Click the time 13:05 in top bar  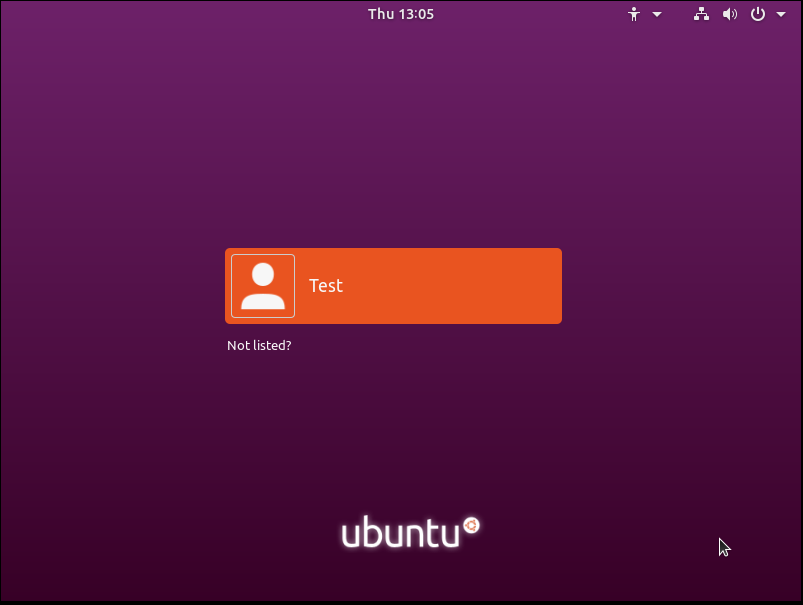[x=416, y=14]
